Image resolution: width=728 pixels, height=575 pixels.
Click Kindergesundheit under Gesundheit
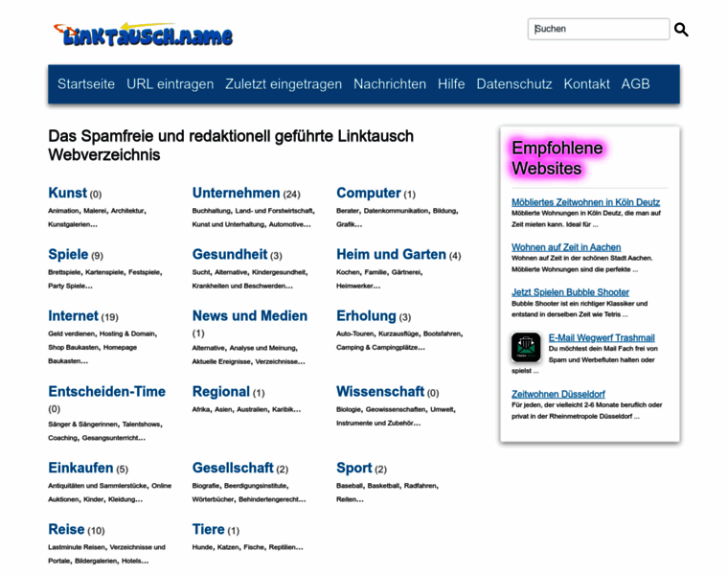pos(279,272)
